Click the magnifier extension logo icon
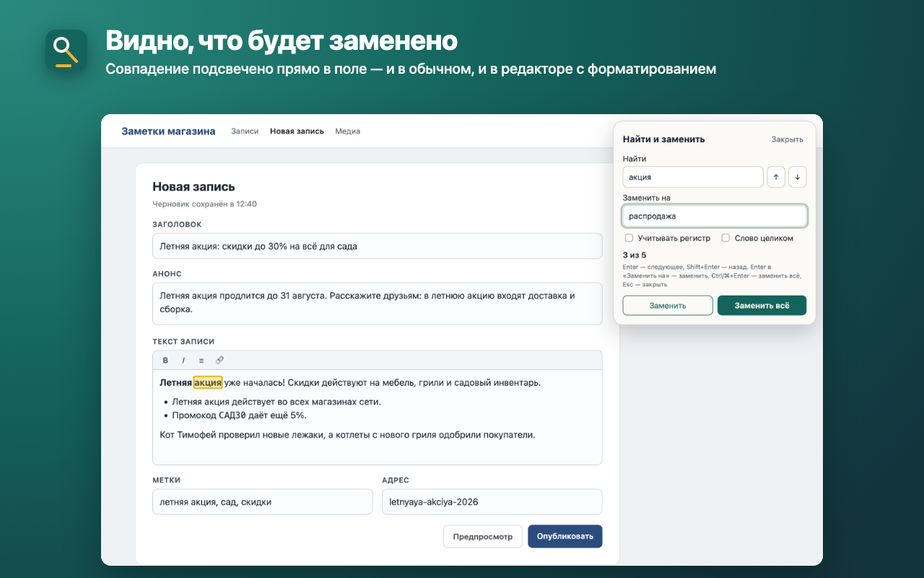 (66, 51)
